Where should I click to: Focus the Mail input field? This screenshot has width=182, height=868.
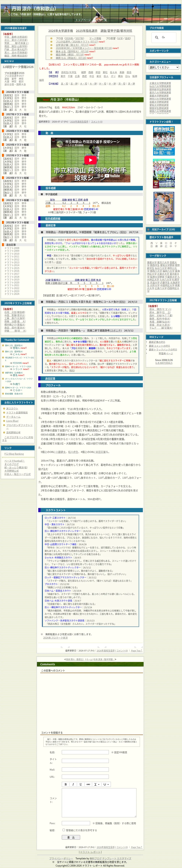[x=85, y=769]
